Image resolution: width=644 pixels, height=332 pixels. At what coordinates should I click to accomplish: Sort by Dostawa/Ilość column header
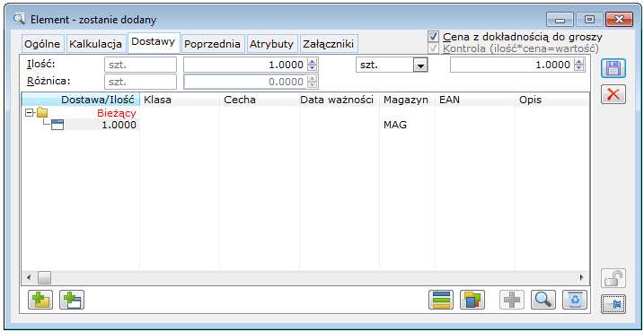[x=81, y=100]
